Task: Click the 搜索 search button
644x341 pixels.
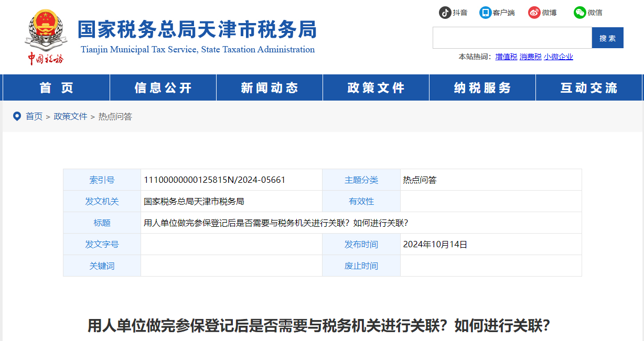Action: (x=607, y=38)
